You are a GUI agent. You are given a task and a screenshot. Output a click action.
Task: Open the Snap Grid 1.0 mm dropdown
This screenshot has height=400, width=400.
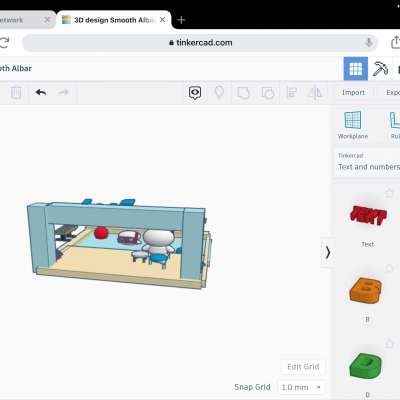point(301,387)
